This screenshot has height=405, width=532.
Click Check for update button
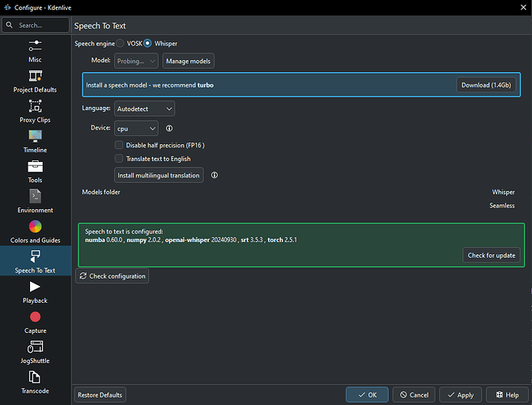pos(492,255)
